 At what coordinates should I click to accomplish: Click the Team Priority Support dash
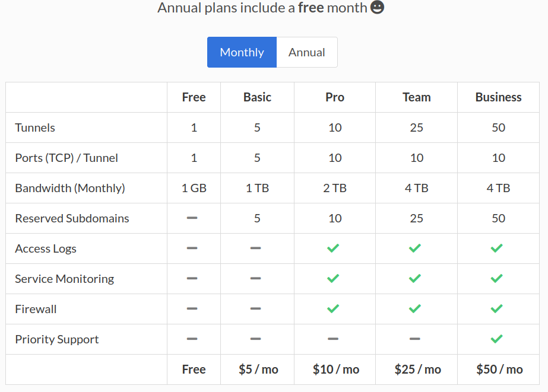[415, 339]
